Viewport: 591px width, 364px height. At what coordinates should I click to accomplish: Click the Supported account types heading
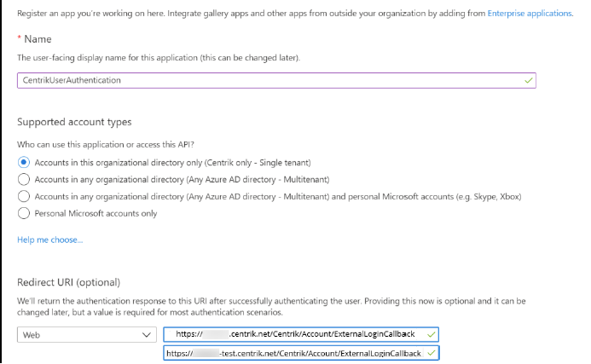coord(74,123)
